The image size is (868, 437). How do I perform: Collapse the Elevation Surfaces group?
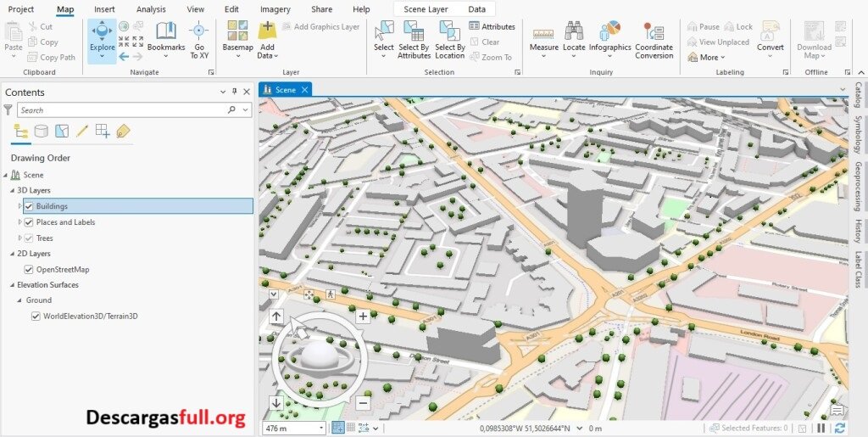12,285
